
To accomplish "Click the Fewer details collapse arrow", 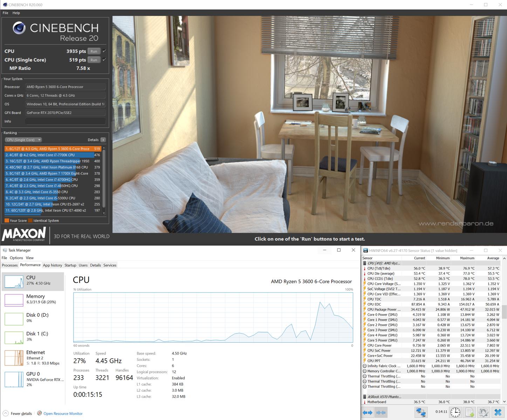I will [x=5, y=413].
